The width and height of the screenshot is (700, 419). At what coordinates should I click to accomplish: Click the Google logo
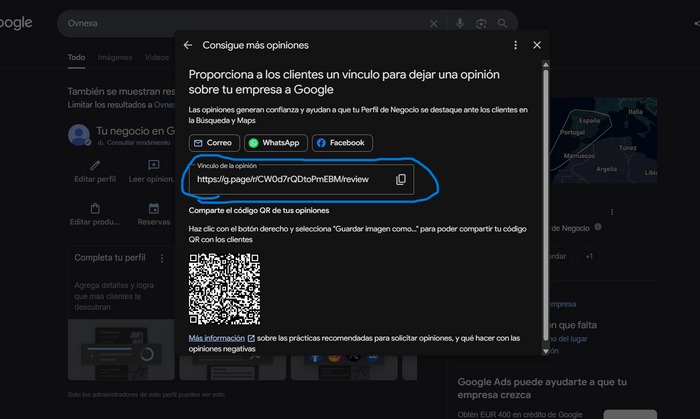(x=16, y=23)
